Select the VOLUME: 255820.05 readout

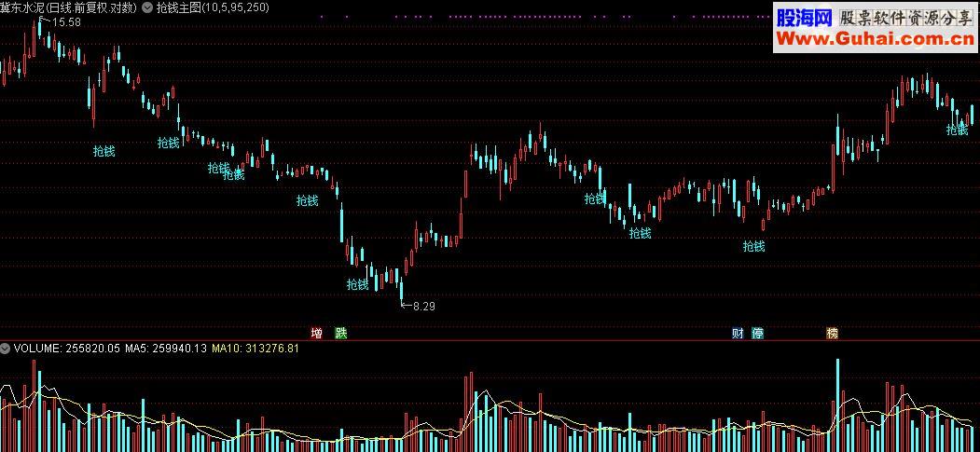point(66,349)
